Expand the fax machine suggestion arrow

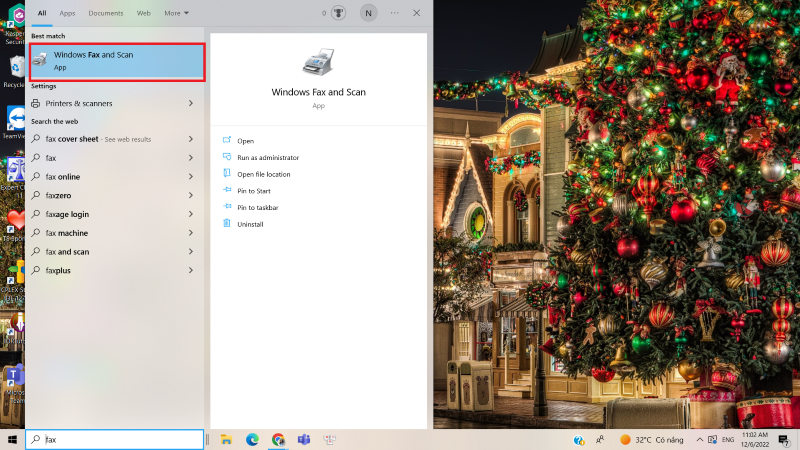(191, 233)
